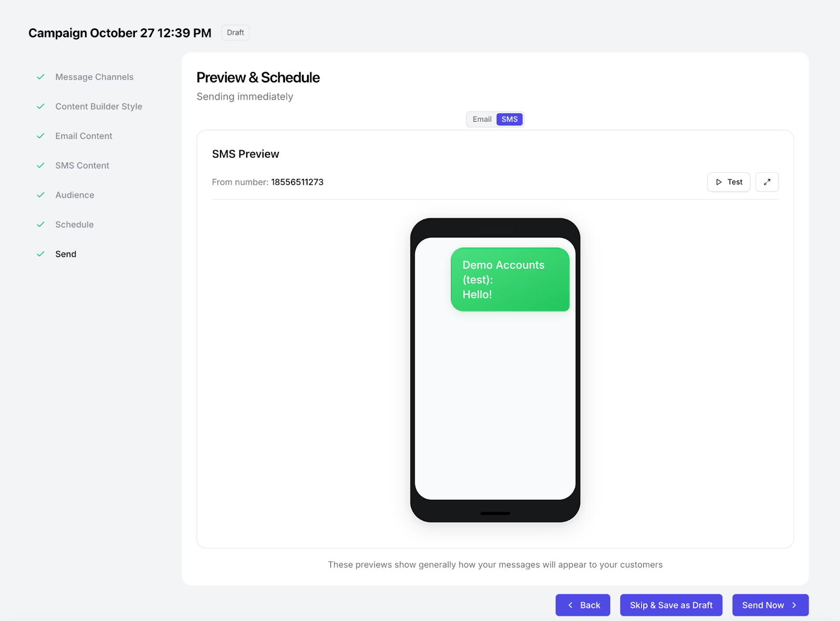Click the checkmark beside Schedule step
840x621 pixels.
[x=41, y=224]
